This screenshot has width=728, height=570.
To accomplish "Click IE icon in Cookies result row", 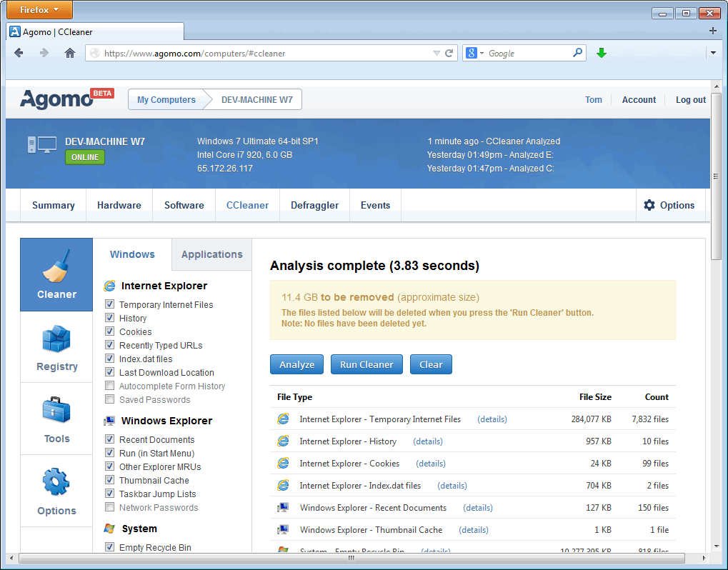I will point(283,464).
